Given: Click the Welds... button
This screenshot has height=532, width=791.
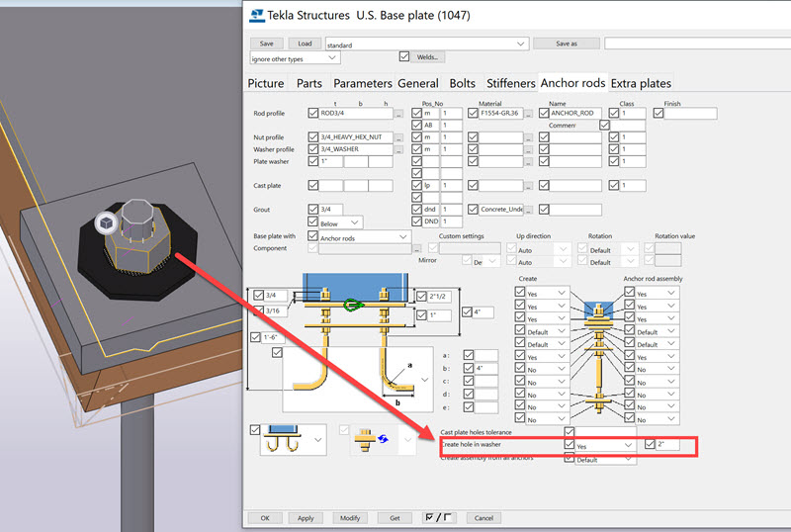Looking at the screenshot, I should [x=427, y=57].
